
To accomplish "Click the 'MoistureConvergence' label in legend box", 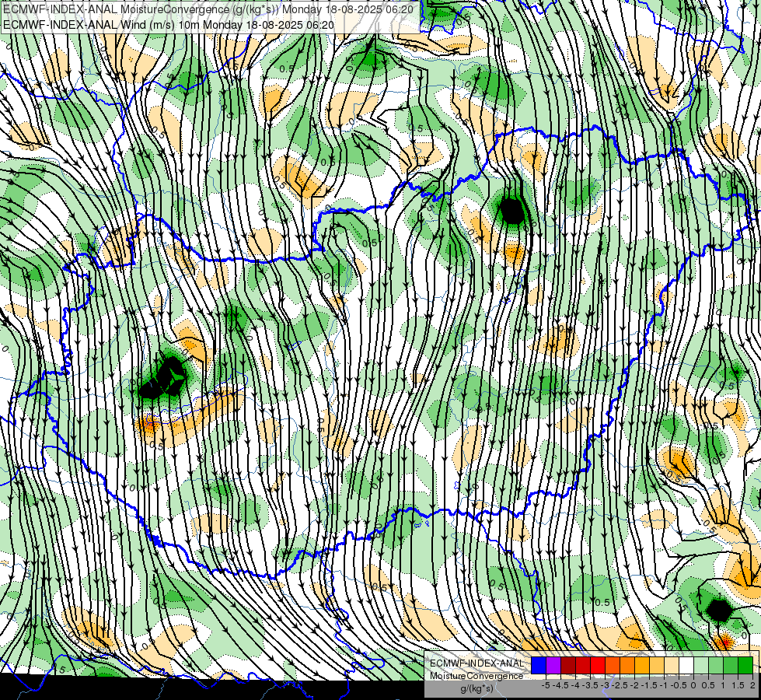I will [x=476, y=676].
